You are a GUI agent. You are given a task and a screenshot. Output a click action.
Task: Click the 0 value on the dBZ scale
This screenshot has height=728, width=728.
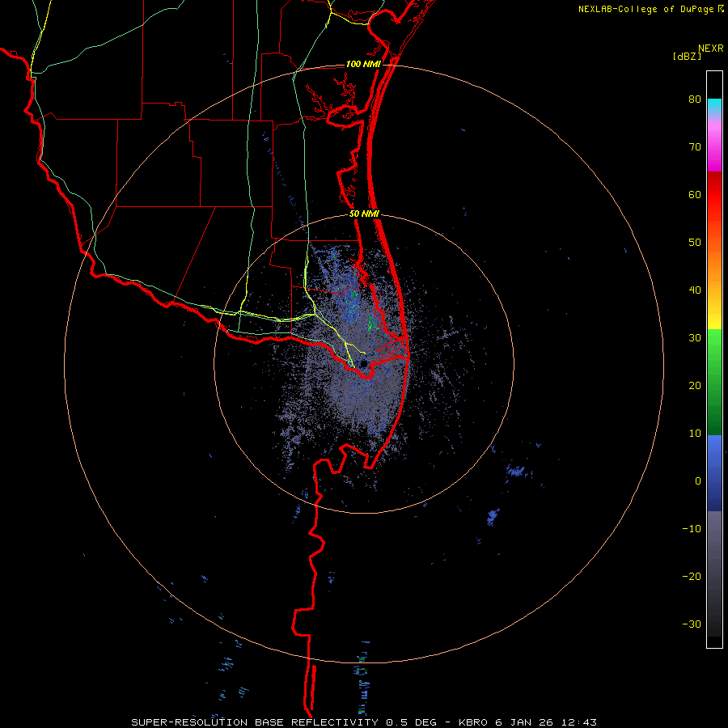(x=698, y=481)
